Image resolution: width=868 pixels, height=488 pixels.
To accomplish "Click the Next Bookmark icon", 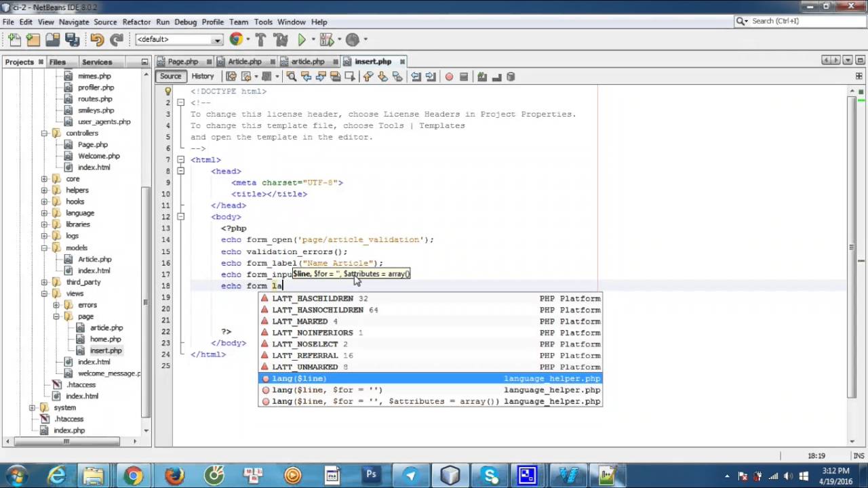I will click(x=382, y=77).
